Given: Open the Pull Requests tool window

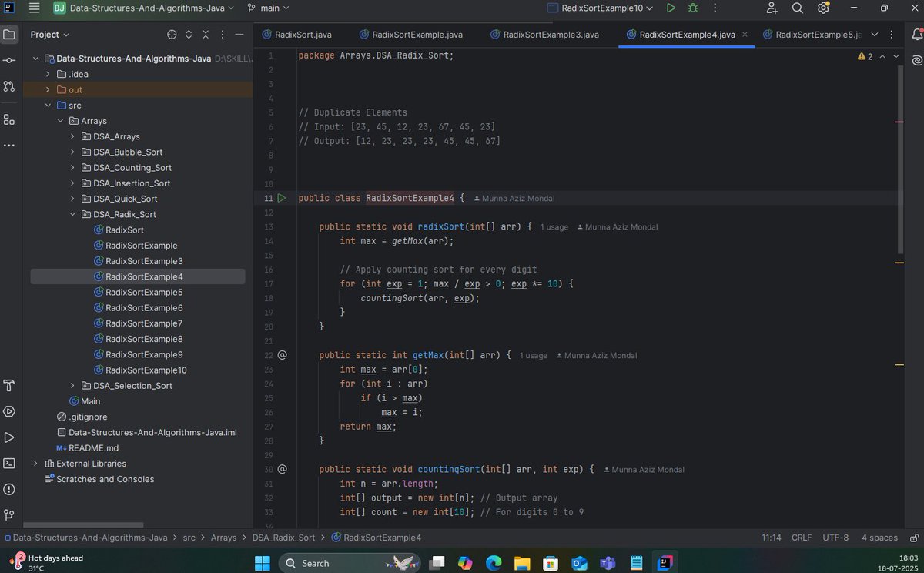Looking at the screenshot, I should tap(9, 86).
